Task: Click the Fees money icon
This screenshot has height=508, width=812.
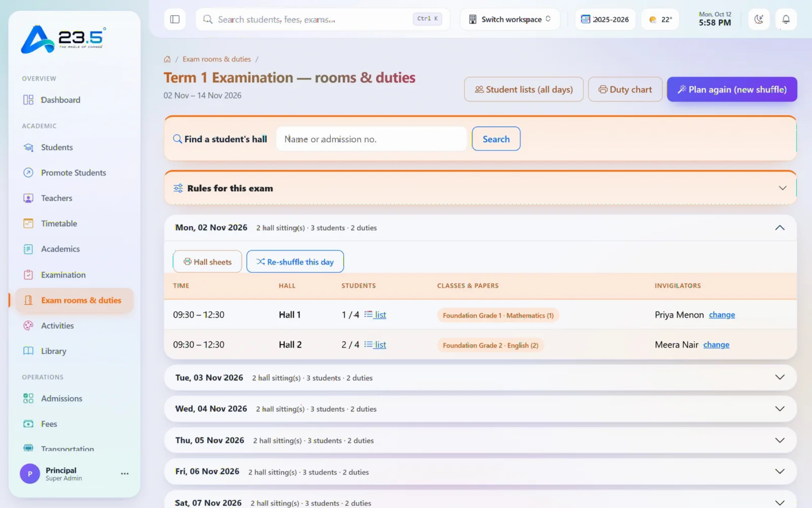Action: (x=28, y=424)
